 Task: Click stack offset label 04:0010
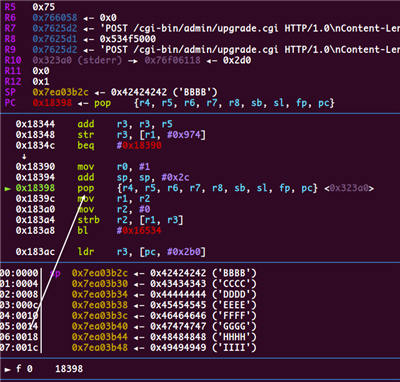click(19, 316)
